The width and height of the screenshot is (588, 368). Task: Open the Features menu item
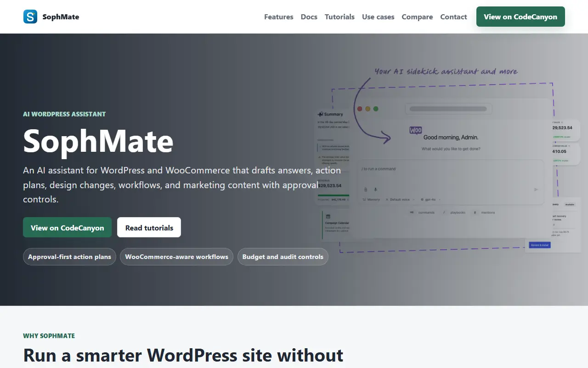(279, 17)
